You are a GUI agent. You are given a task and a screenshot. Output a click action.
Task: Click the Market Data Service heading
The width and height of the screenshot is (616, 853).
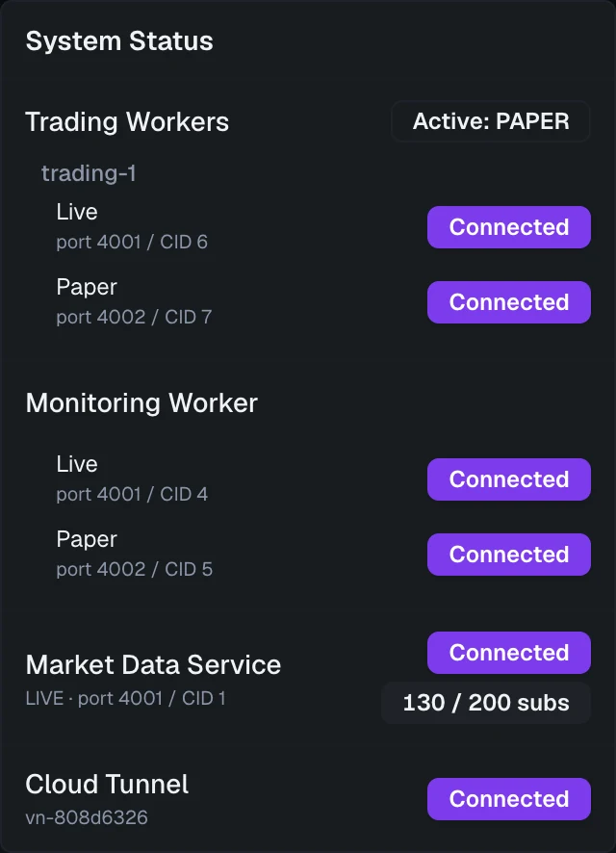click(x=153, y=664)
